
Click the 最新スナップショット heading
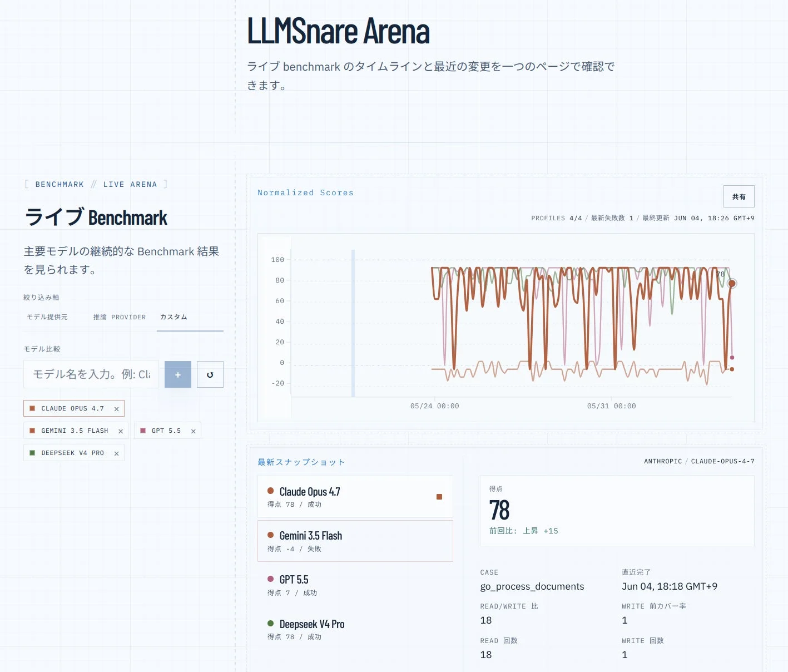[301, 462]
